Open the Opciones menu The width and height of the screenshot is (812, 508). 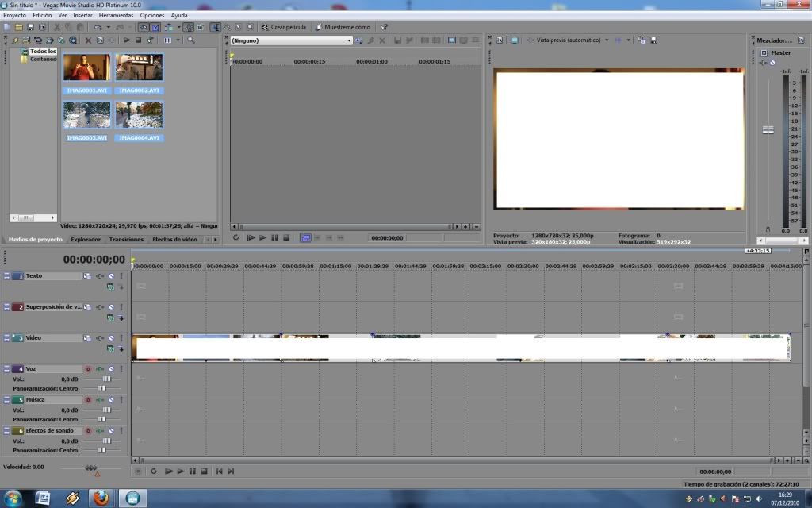tap(152, 16)
